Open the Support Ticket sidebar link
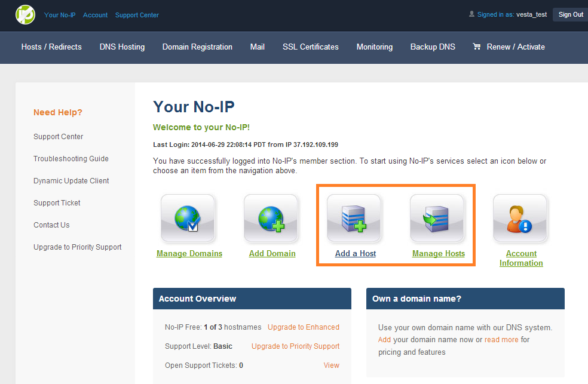Viewport: 588px width, 384px height. tap(57, 203)
